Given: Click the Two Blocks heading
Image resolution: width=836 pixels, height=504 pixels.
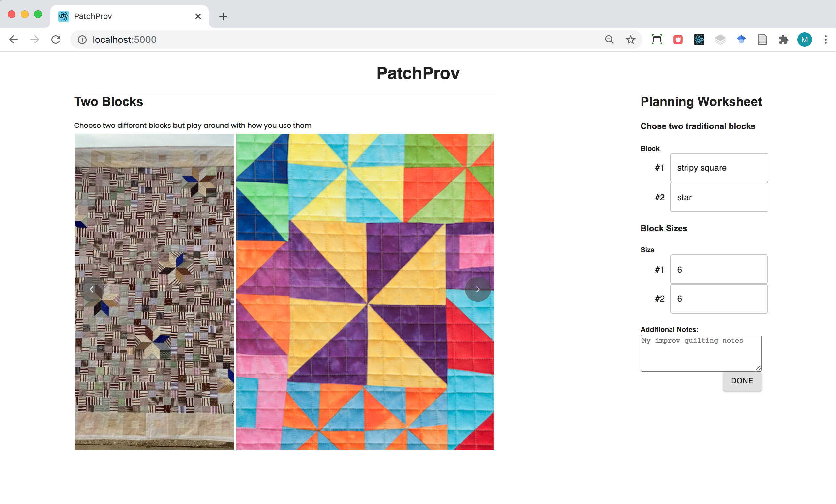Looking at the screenshot, I should click(x=108, y=102).
